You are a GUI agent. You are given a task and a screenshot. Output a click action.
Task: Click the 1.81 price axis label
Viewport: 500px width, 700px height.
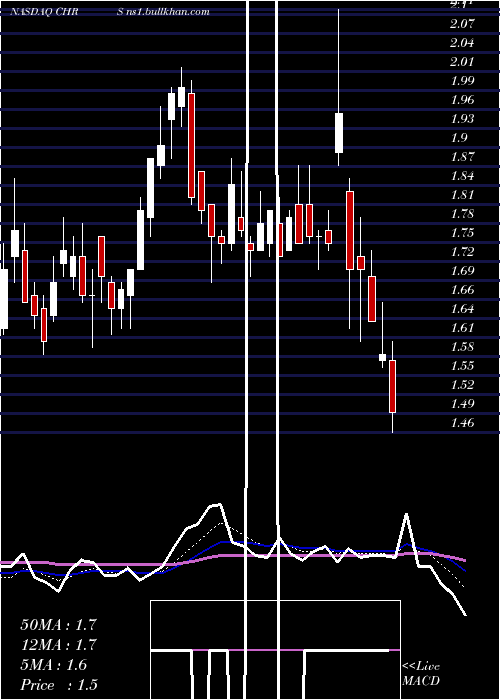click(462, 195)
